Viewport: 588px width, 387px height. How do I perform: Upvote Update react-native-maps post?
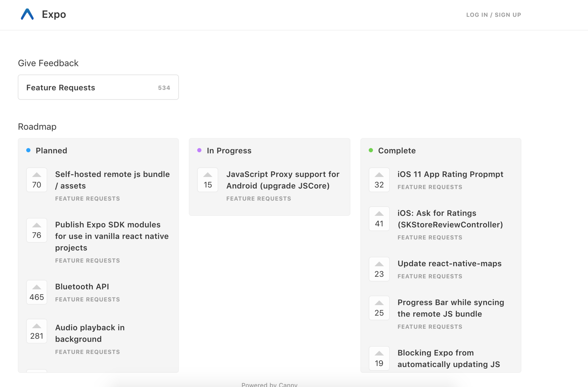(x=379, y=269)
